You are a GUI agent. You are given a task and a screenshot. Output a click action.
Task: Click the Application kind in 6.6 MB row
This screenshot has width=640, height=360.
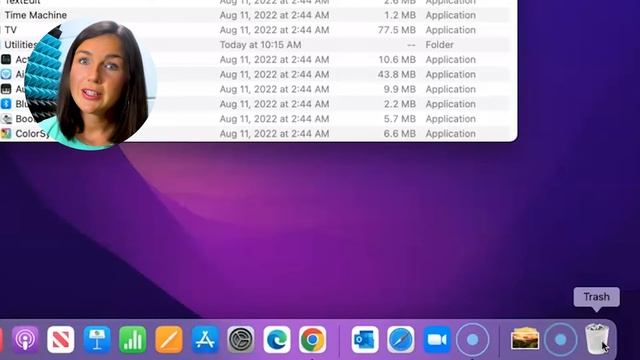(451, 133)
